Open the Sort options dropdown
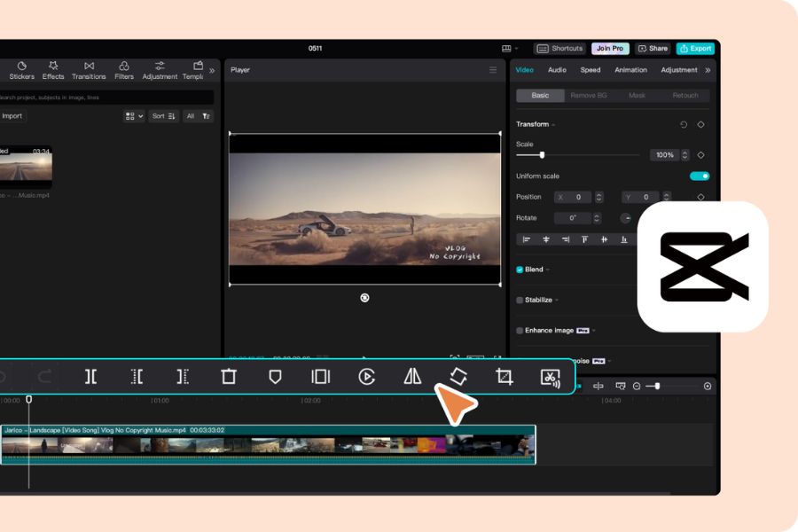Image resolution: width=798 pixels, height=532 pixels. tap(163, 116)
